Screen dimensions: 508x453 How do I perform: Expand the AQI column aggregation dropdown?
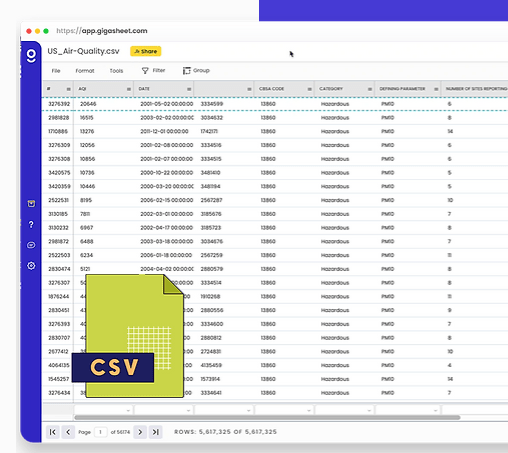tap(128, 411)
